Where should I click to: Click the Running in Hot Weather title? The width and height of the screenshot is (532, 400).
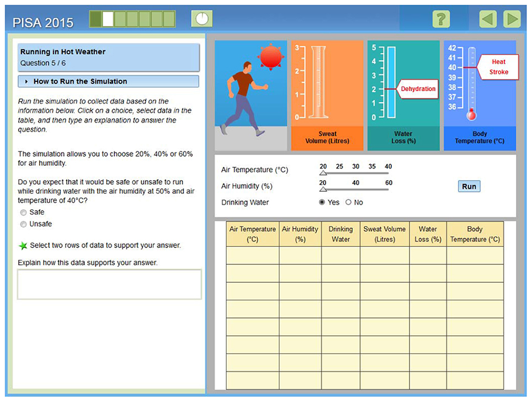[x=63, y=51]
